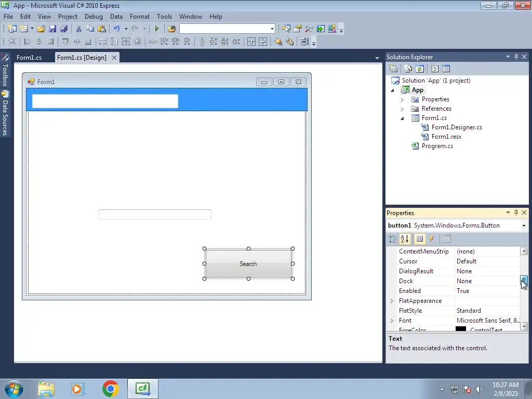Toggle auto-hide pin on Solution Explorer

point(516,57)
